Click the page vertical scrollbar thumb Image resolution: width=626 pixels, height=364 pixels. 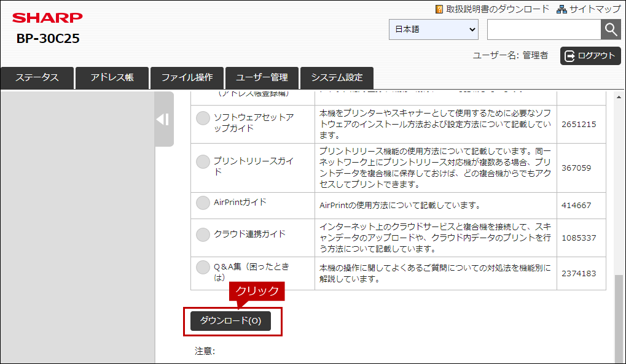click(x=619, y=318)
